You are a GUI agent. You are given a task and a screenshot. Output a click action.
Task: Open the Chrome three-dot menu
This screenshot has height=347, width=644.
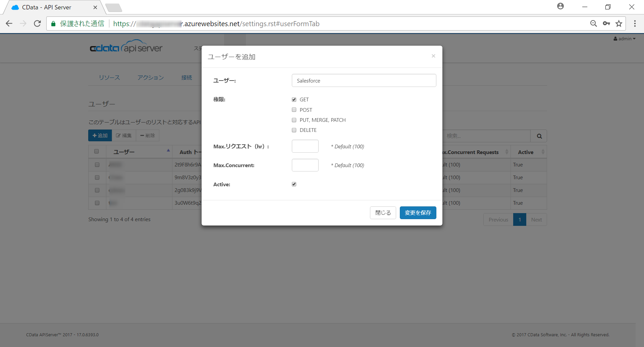(x=635, y=23)
